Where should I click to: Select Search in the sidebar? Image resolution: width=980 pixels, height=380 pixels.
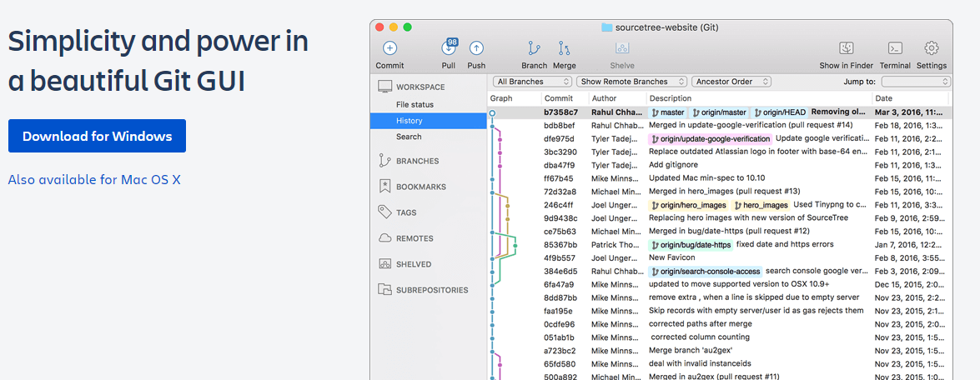pyautogui.click(x=409, y=137)
